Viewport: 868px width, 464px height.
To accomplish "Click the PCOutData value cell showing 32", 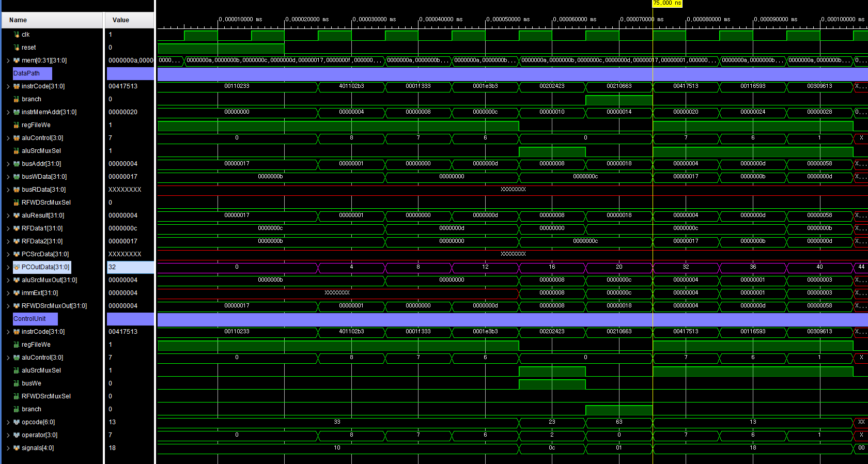I will tap(130, 267).
